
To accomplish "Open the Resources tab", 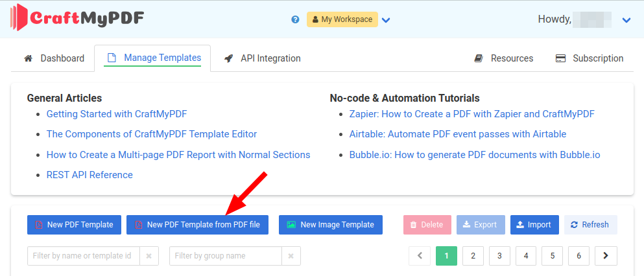I will [503, 58].
